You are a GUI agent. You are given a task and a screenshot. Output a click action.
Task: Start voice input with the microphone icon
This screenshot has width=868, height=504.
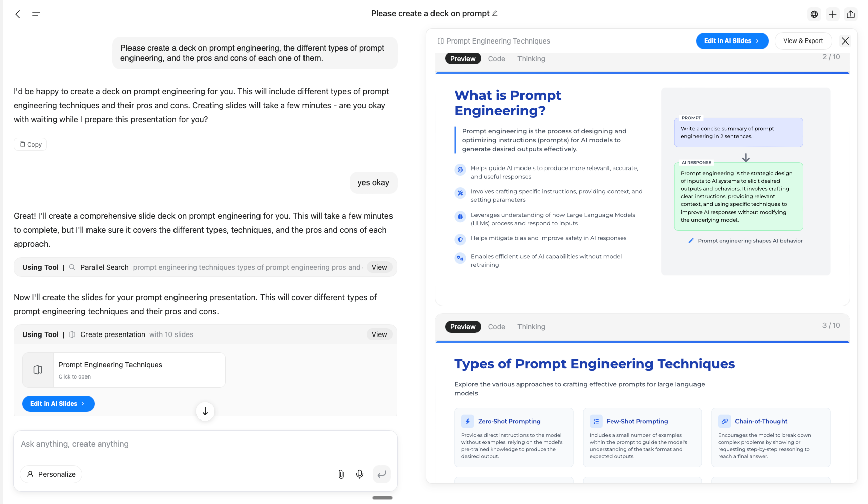pos(360,474)
